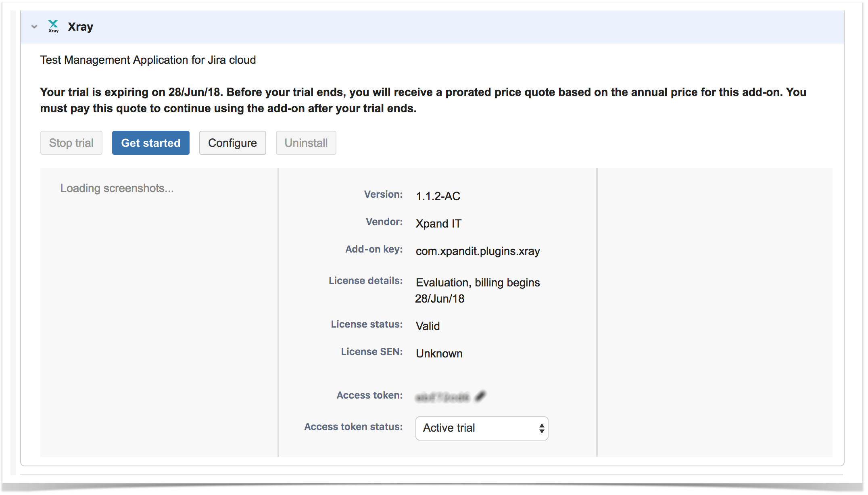
Task: Click the Version label
Action: pyautogui.click(x=383, y=194)
